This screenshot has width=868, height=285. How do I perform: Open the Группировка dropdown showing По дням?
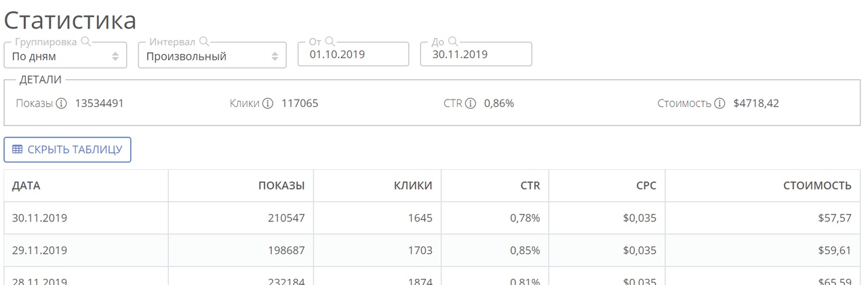[x=65, y=56]
